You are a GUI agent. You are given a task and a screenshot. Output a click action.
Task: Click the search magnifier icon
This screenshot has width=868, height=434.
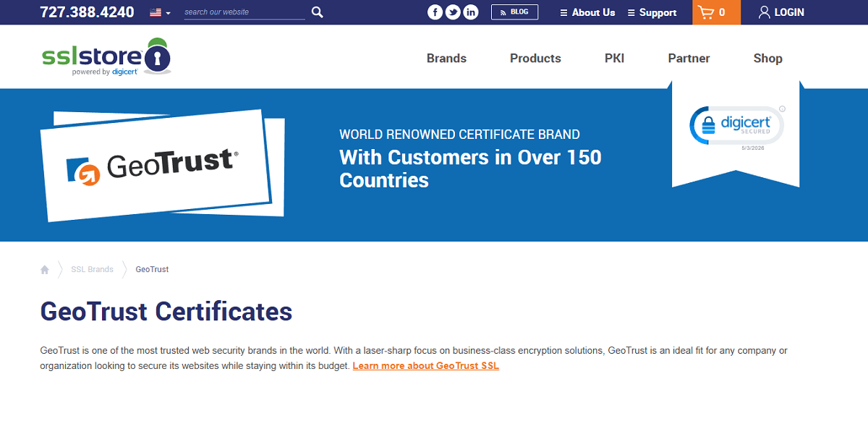tap(317, 12)
